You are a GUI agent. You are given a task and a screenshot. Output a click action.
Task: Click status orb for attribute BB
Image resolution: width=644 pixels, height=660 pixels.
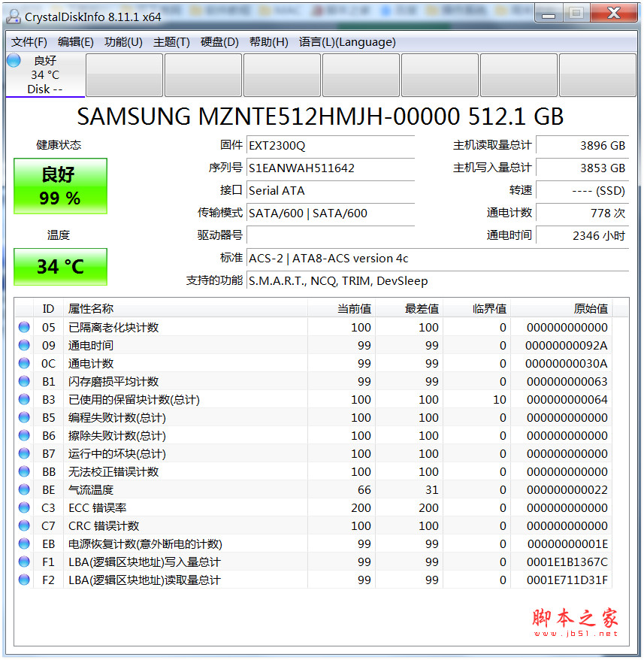(24, 471)
